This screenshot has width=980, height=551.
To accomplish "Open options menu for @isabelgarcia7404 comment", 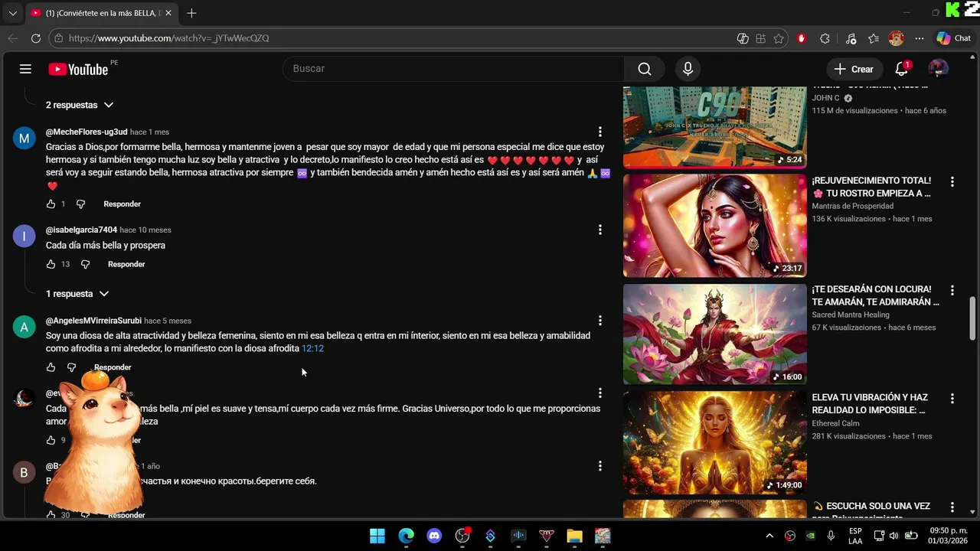I will point(600,230).
